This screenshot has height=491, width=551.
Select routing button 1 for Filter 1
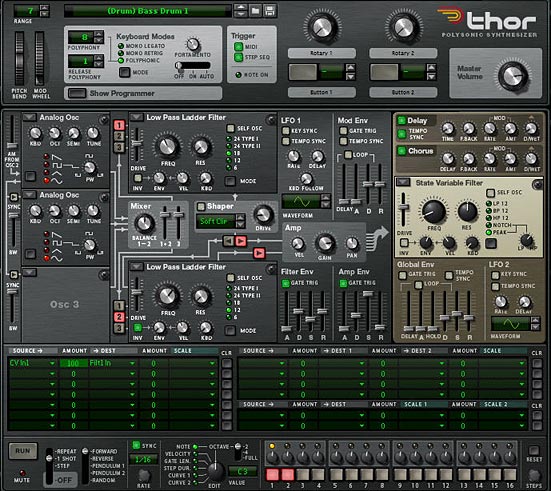coord(119,125)
